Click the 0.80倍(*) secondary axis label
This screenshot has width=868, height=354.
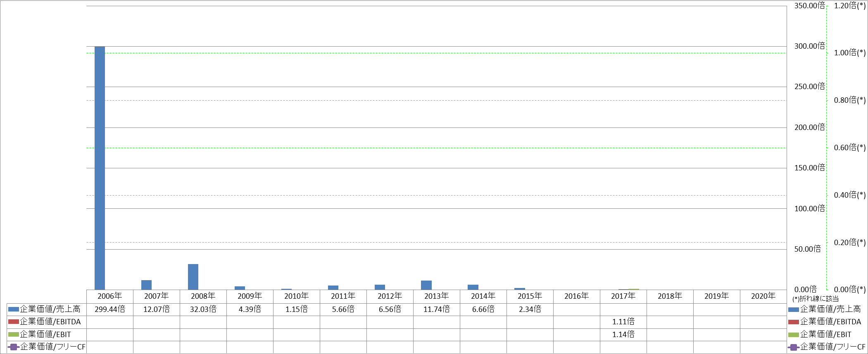[x=850, y=100]
